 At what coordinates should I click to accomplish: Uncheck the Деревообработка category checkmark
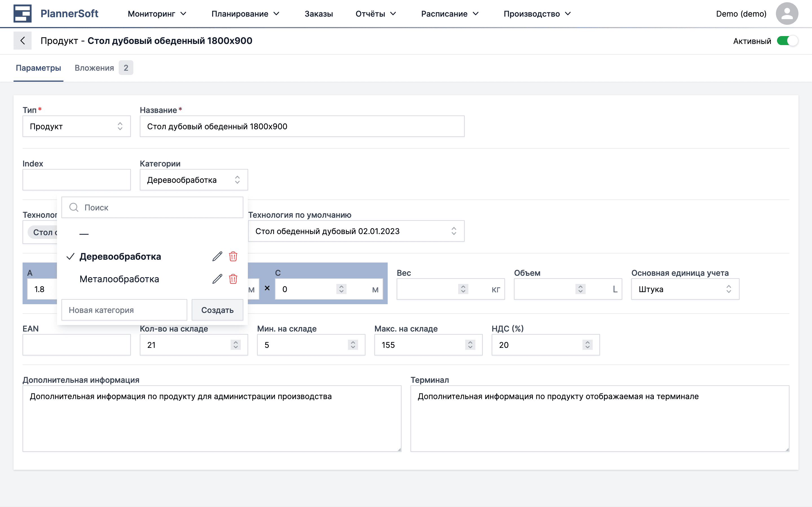(70, 256)
